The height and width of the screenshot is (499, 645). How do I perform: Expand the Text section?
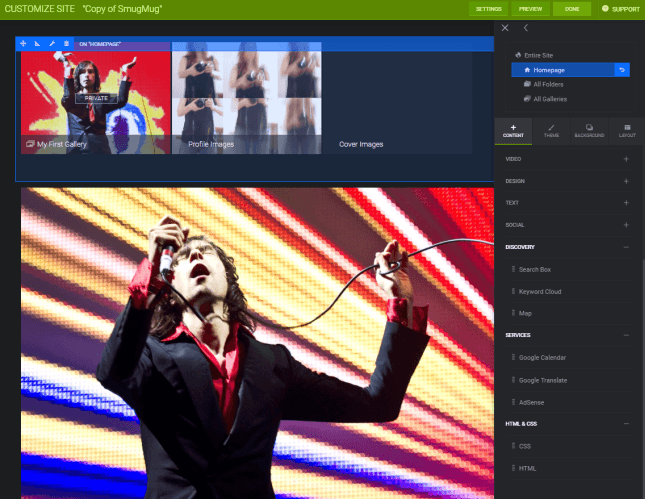coord(626,203)
